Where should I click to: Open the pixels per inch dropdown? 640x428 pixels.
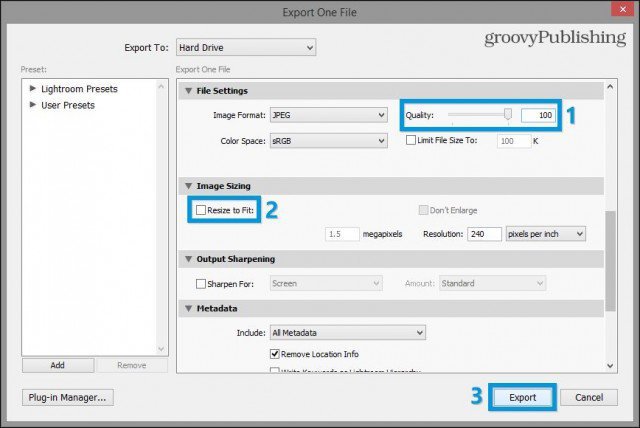545,234
